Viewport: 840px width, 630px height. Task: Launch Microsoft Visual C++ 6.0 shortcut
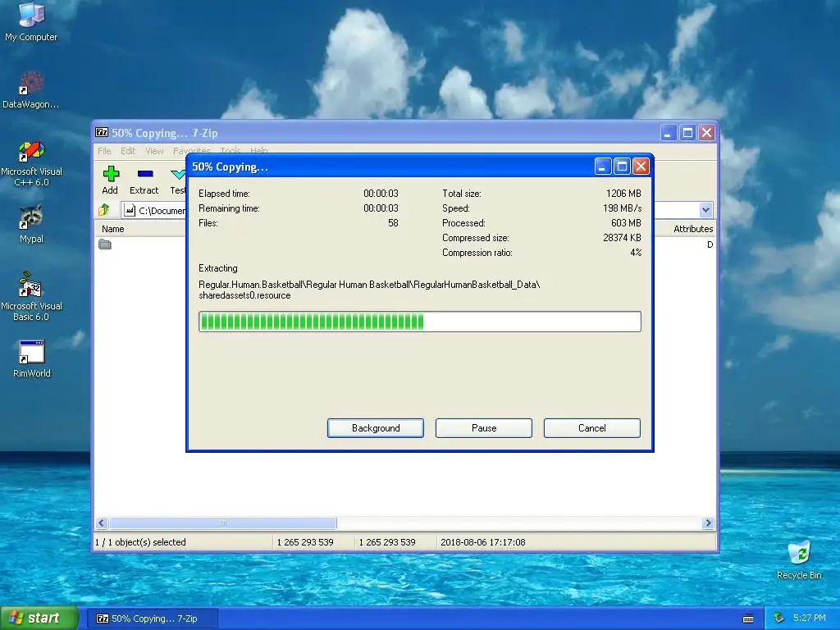(x=31, y=163)
